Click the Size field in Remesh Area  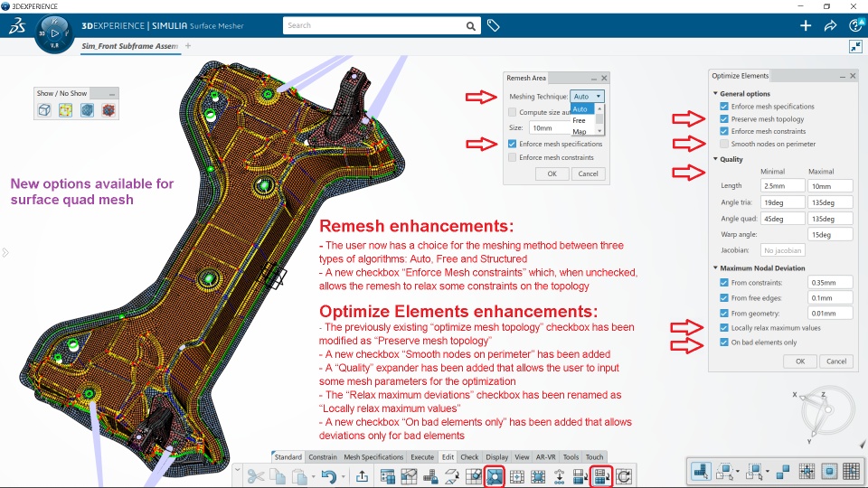(x=549, y=127)
